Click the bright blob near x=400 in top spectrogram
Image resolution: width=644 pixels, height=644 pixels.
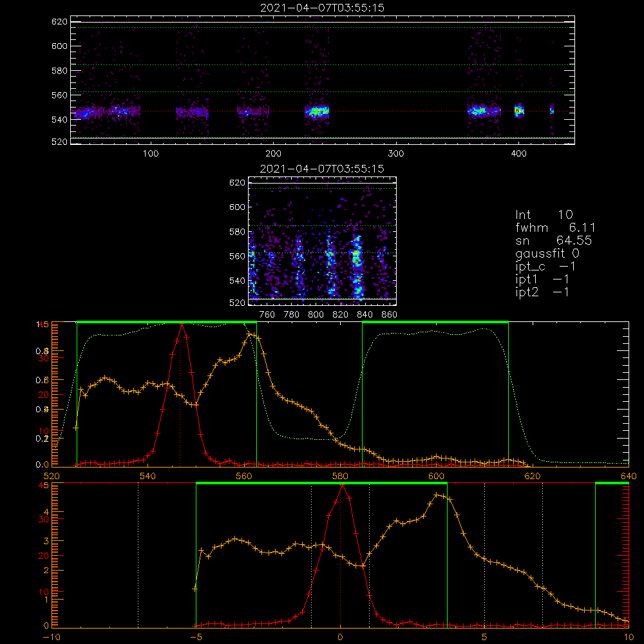tap(519, 111)
